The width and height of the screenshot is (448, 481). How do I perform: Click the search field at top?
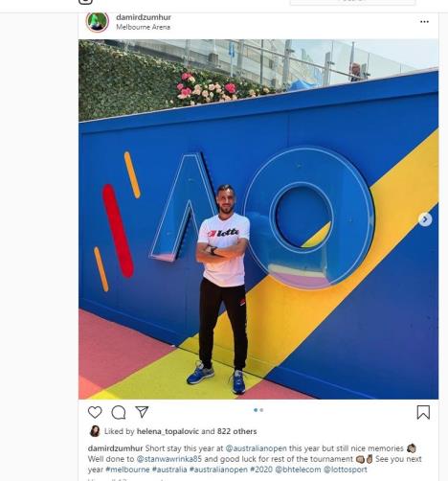352,2
